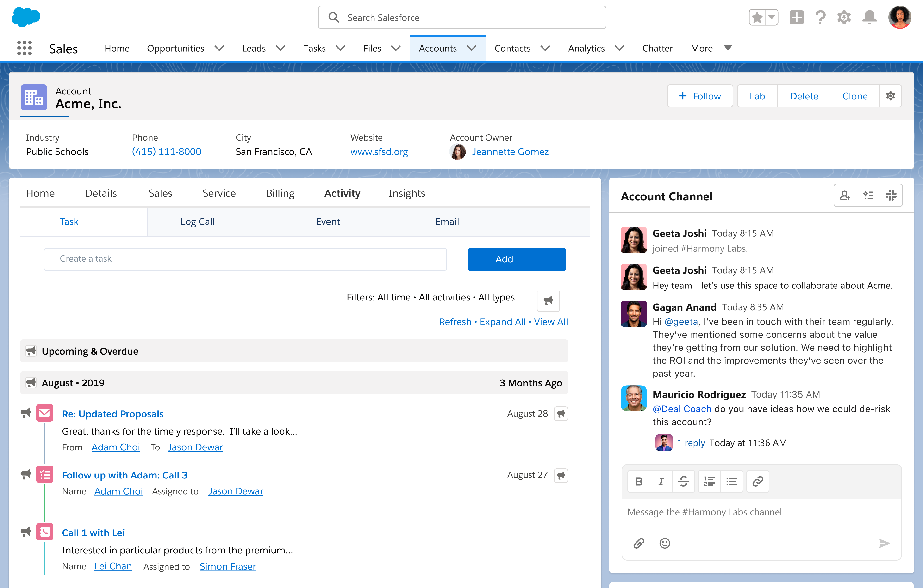Click the Add task button
The height and width of the screenshot is (588, 923).
tap(517, 259)
